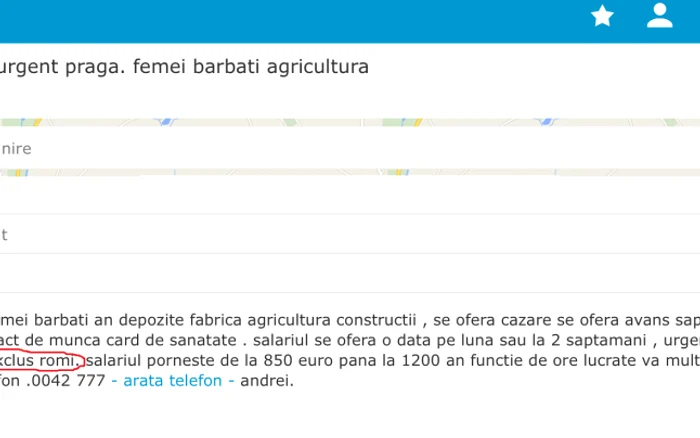Click the name 'andrei.' in description

267,380
